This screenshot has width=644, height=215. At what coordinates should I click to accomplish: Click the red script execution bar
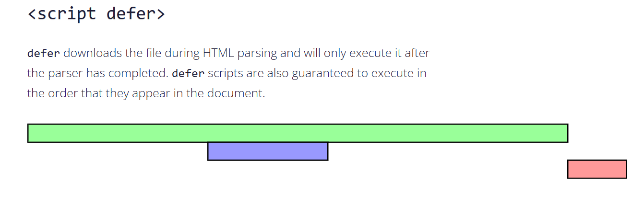(597, 169)
